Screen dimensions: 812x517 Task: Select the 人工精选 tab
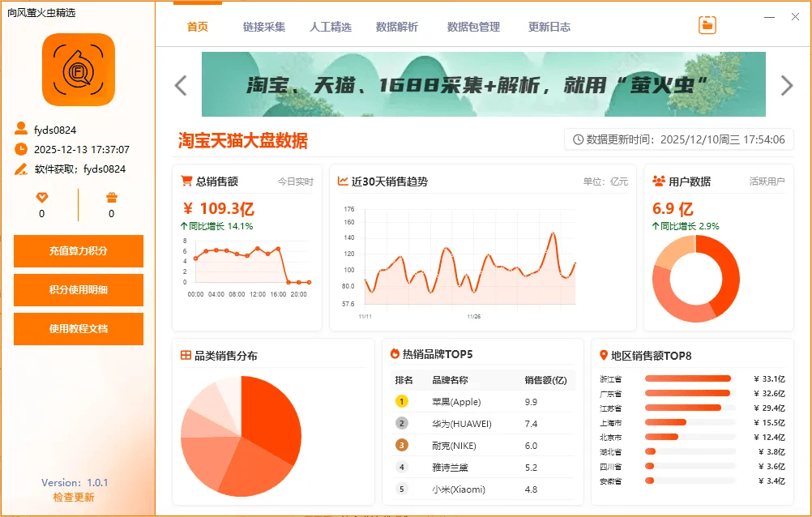[331, 27]
